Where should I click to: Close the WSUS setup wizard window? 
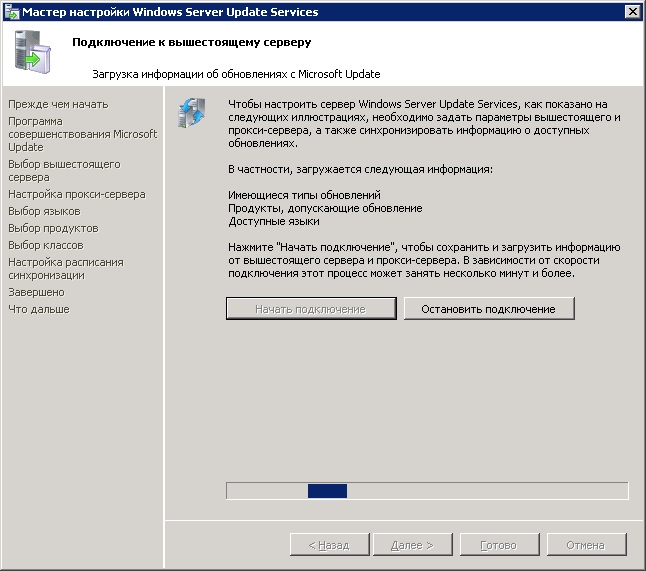pyautogui.click(x=632, y=12)
